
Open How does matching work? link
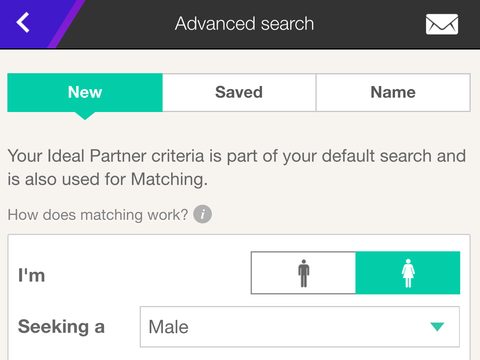[98, 215]
